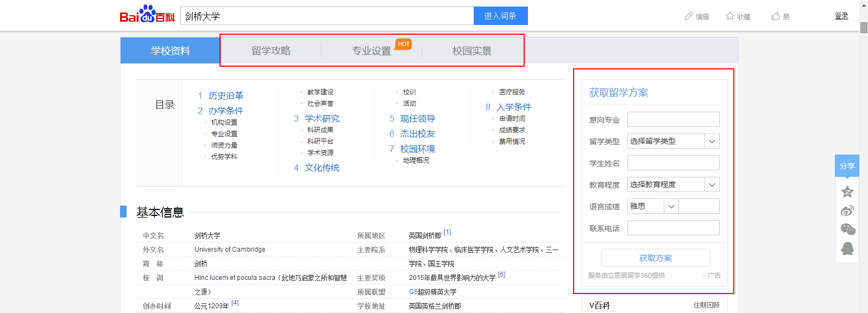Go to 专业设置 entry in contents list
Viewport: 868px width, 313px height.
(x=224, y=134)
